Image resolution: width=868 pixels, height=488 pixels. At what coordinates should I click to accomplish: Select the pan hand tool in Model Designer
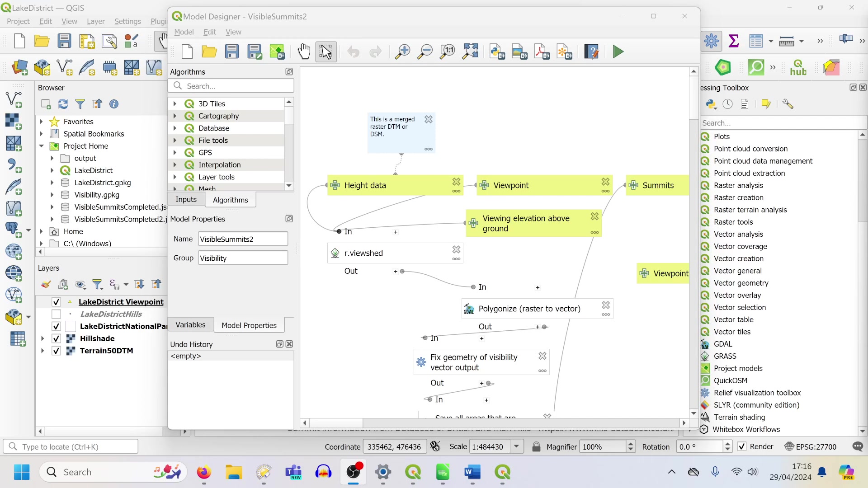point(304,52)
